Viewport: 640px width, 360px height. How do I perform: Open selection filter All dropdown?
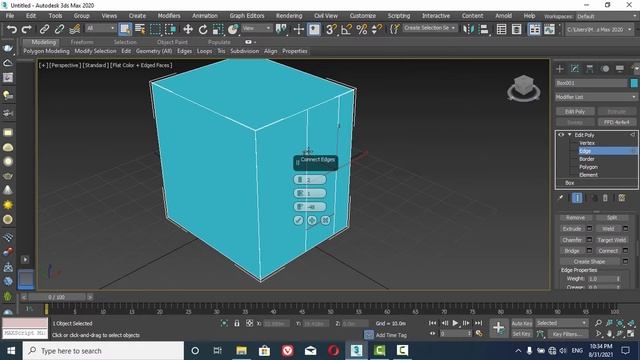pos(100,28)
